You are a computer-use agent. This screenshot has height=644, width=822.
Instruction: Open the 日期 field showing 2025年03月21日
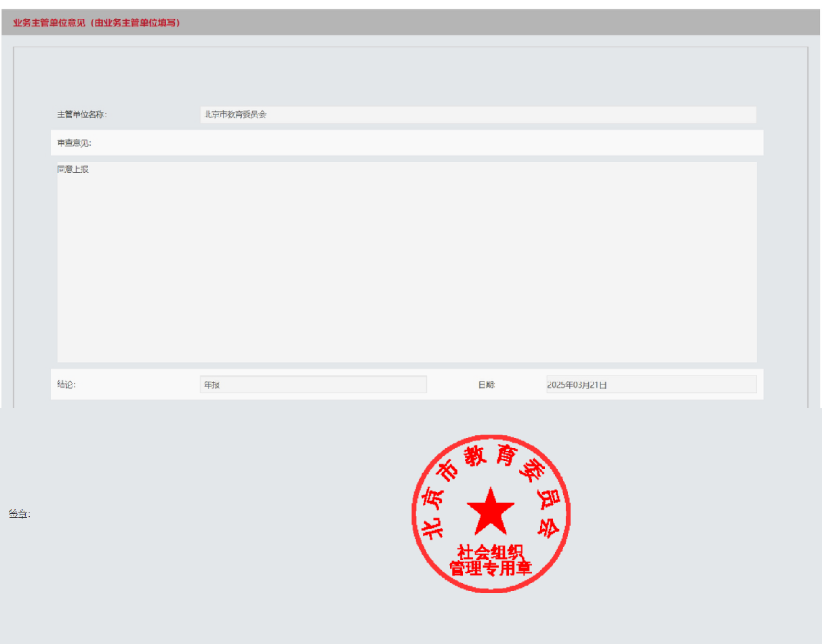tap(651, 385)
